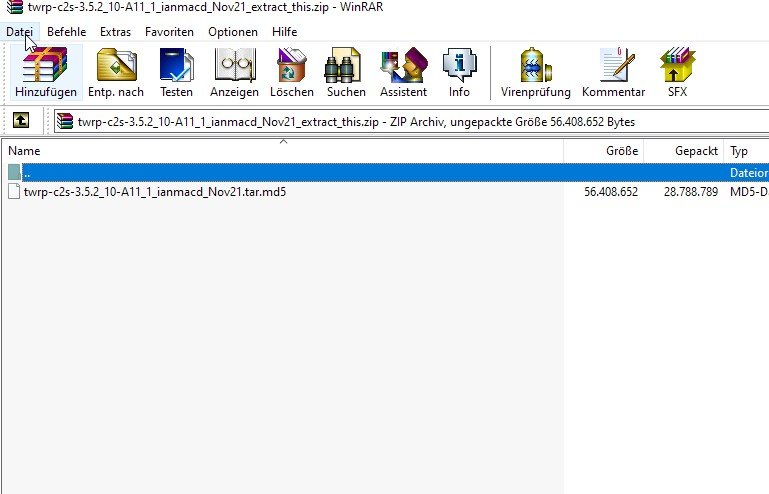Sort by the Größe column header

coord(604,151)
